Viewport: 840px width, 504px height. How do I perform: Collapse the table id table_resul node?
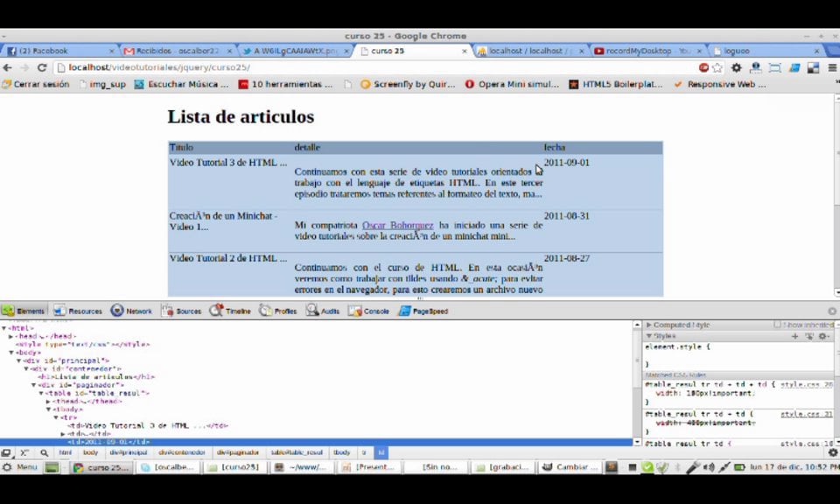[x=41, y=393]
